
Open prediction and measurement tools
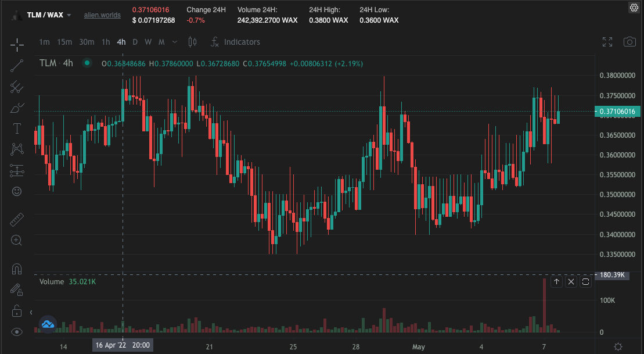[x=17, y=170]
